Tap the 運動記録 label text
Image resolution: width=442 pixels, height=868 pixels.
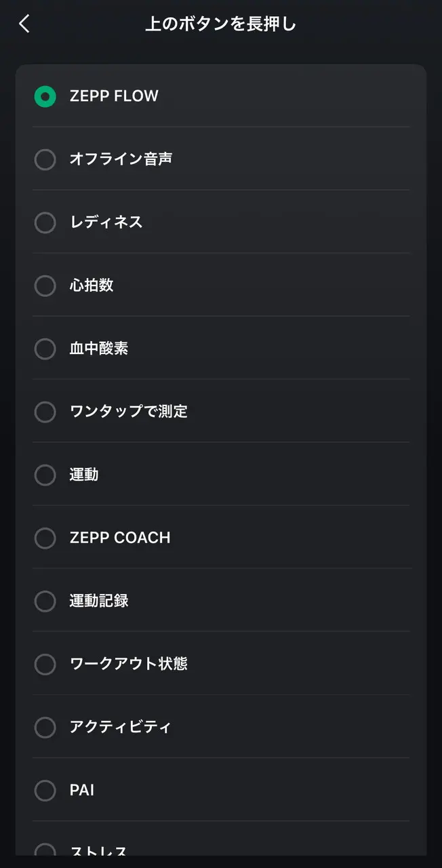99,601
